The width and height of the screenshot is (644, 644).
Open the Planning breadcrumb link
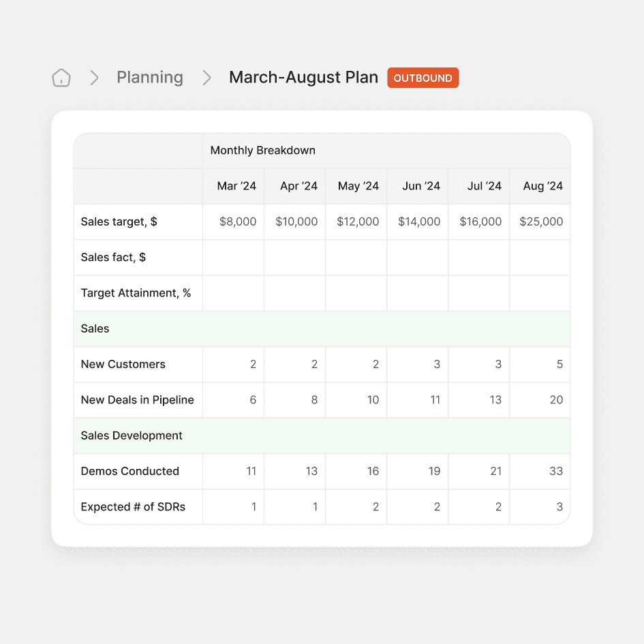pyautogui.click(x=150, y=78)
